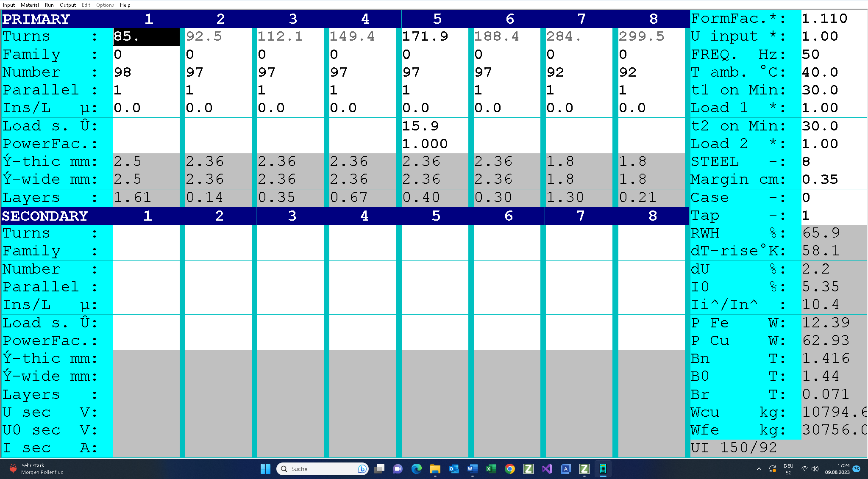The height and width of the screenshot is (479, 868).
Task: Click the notification badge in tray
Action: pyautogui.click(x=857, y=469)
